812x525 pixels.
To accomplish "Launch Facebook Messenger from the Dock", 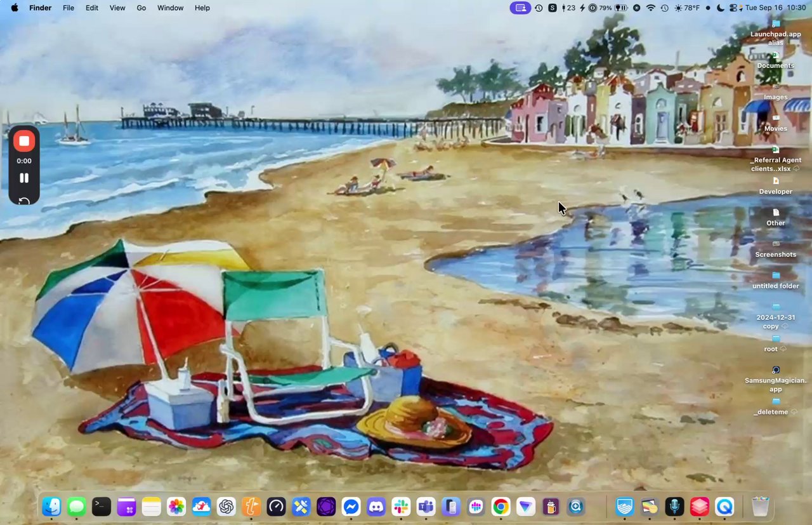I will tap(351, 507).
